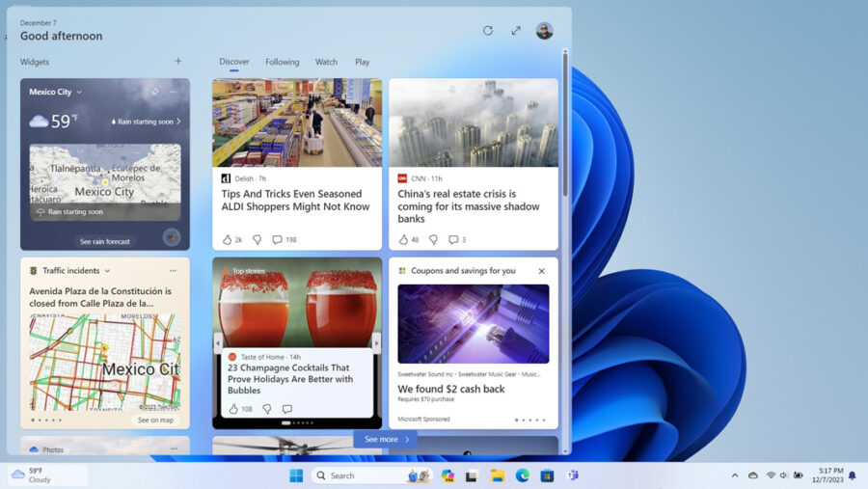Open comments on China real estate article
Image resolution: width=868 pixels, height=489 pixels.
(x=453, y=240)
